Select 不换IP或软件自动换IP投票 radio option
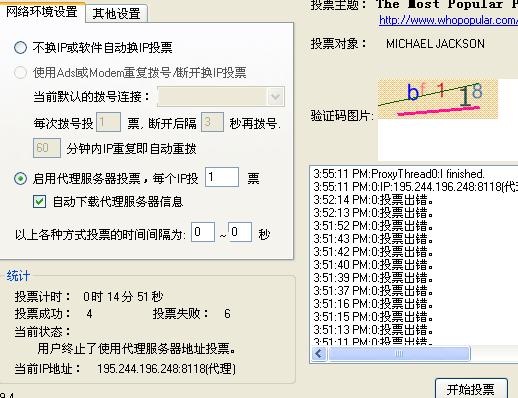This screenshot has height=398, width=518. (20, 48)
